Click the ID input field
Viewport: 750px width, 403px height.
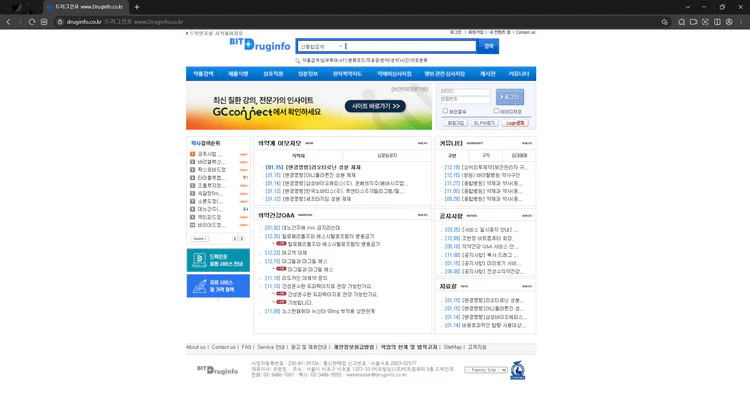tap(465, 91)
